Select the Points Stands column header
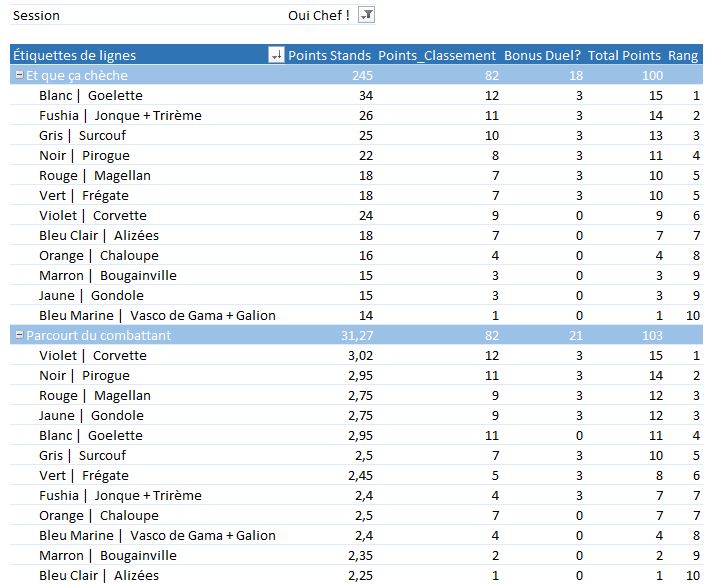The width and height of the screenshot is (715, 584). [x=329, y=56]
